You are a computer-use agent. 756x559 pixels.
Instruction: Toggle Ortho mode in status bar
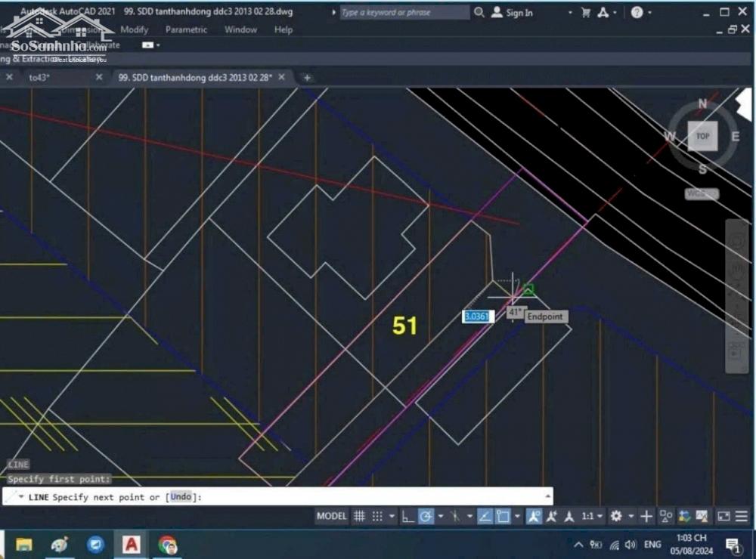click(407, 517)
